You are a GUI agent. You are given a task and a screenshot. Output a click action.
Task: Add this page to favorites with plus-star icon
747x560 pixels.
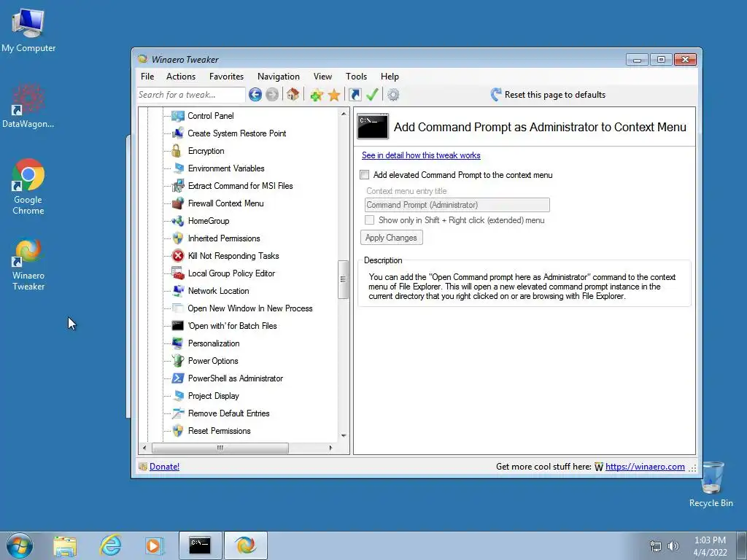point(317,95)
